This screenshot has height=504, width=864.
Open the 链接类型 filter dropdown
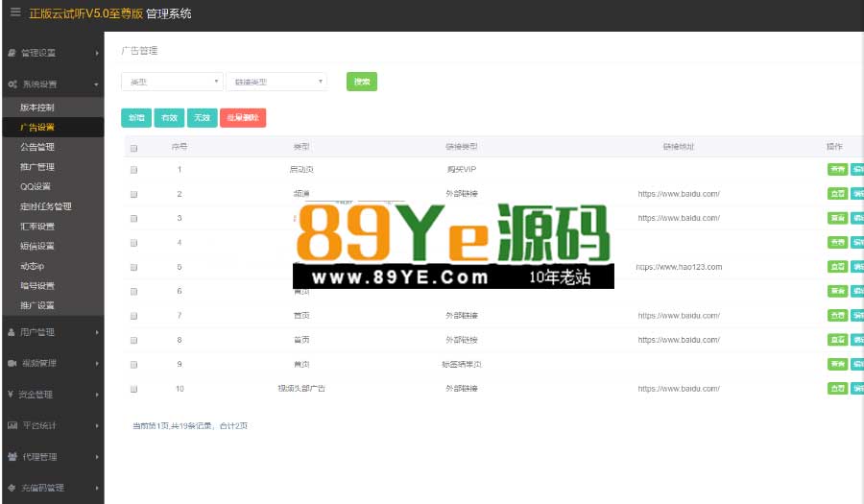click(x=276, y=82)
